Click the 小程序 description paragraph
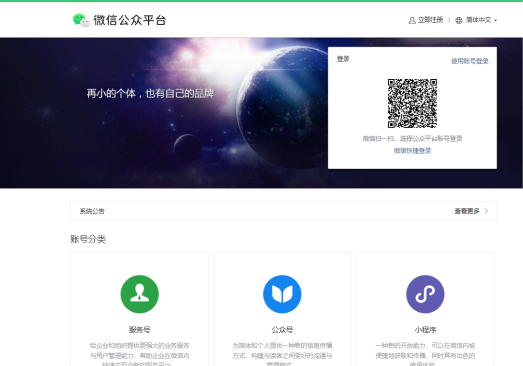This screenshot has width=523, height=366. (x=425, y=355)
